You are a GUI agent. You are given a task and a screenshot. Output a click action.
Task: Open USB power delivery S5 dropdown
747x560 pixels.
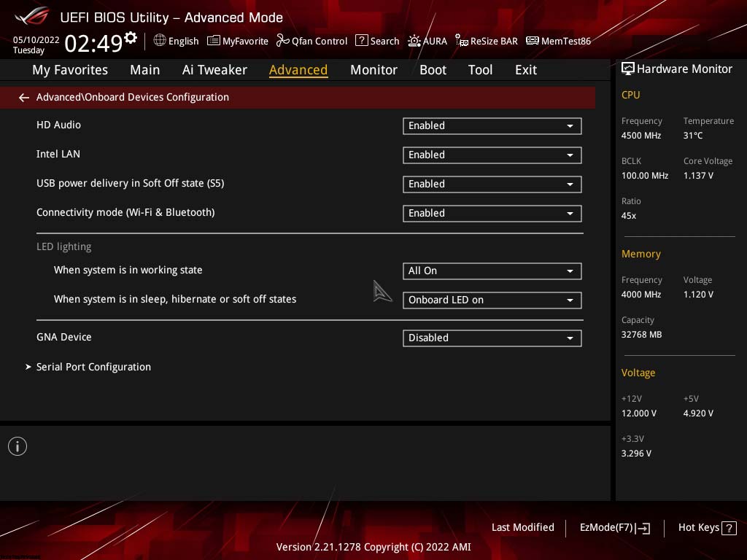tap(492, 184)
